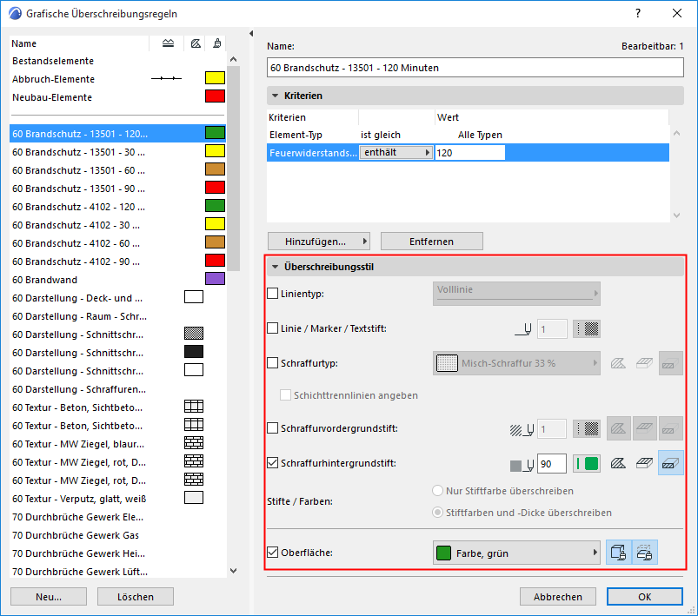The height and width of the screenshot is (616, 698).
Task: Open the Farbe, grün surface dropdown
Action: click(x=516, y=553)
